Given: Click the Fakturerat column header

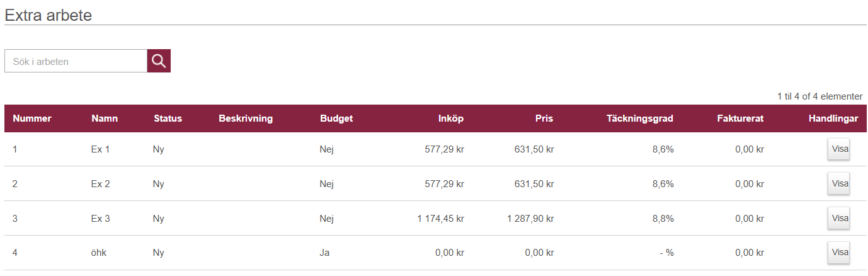Looking at the screenshot, I should (740, 118).
